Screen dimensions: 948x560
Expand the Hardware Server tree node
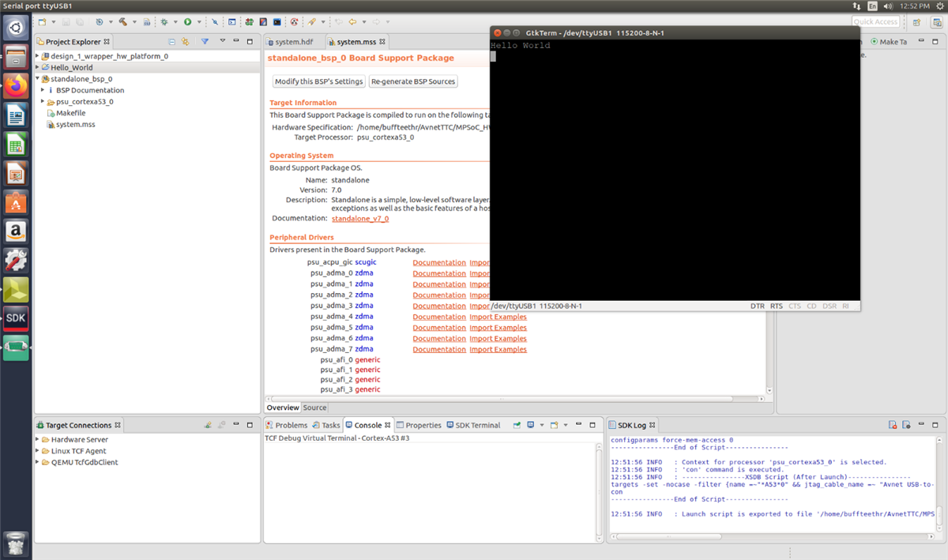37,440
